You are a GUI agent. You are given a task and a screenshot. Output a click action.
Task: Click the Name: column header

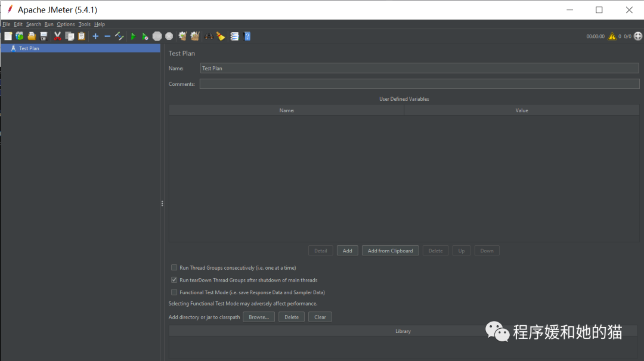[286, 110]
